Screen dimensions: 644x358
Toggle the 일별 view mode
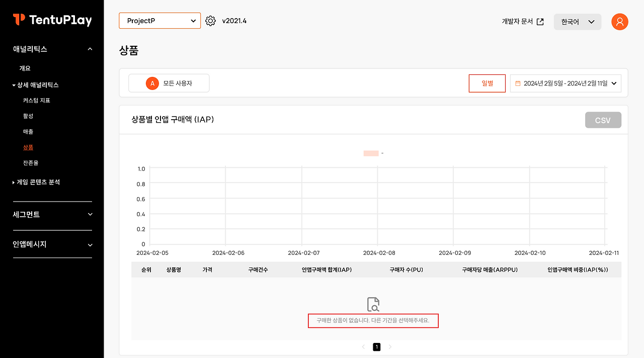click(x=487, y=83)
